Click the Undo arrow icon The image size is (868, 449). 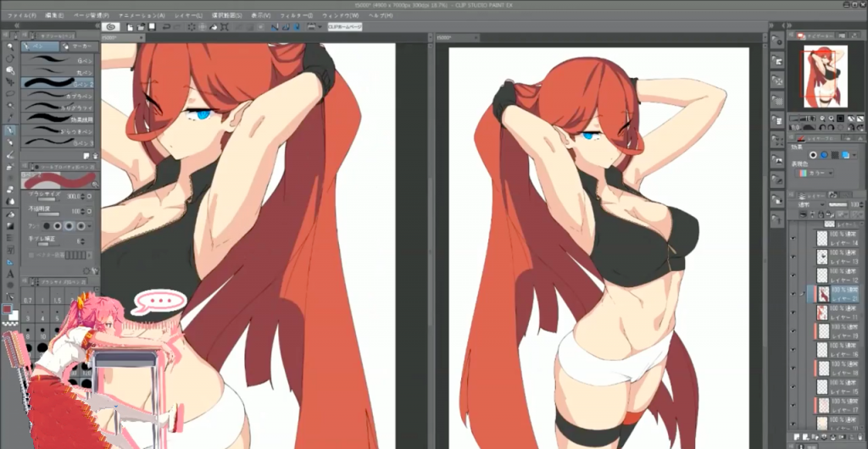click(166, 26)
